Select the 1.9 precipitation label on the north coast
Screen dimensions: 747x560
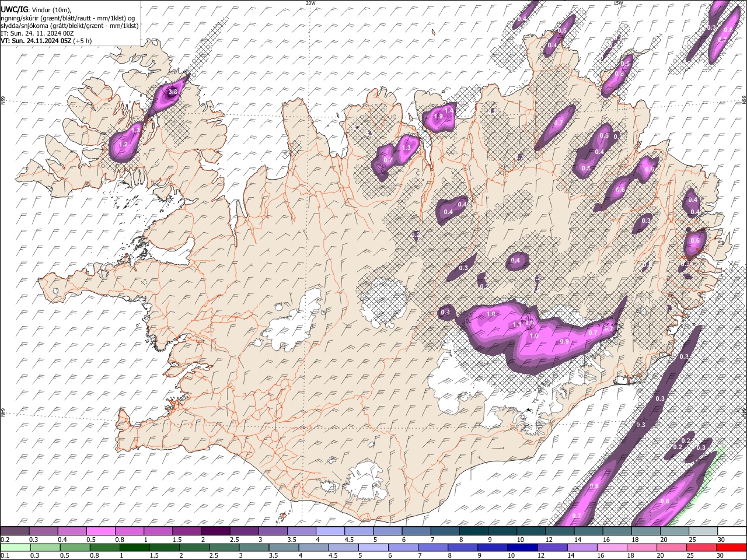point(439,117)
